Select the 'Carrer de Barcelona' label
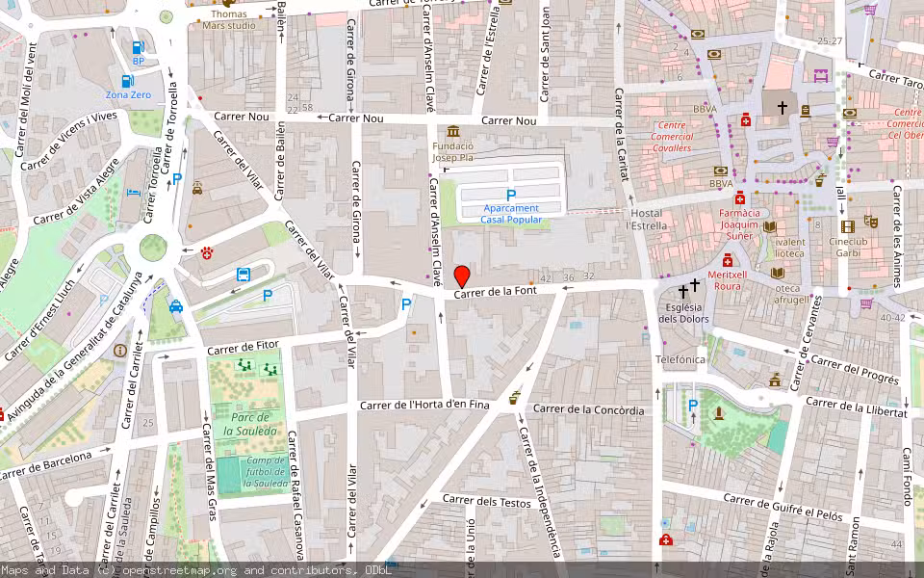924x578 pixels. [x=46, y=466]
